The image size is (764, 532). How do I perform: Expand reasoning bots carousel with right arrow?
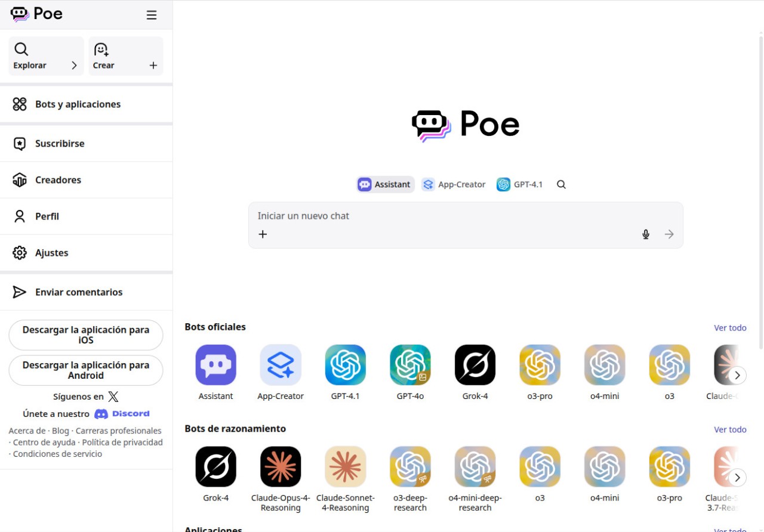click(737, 477)
